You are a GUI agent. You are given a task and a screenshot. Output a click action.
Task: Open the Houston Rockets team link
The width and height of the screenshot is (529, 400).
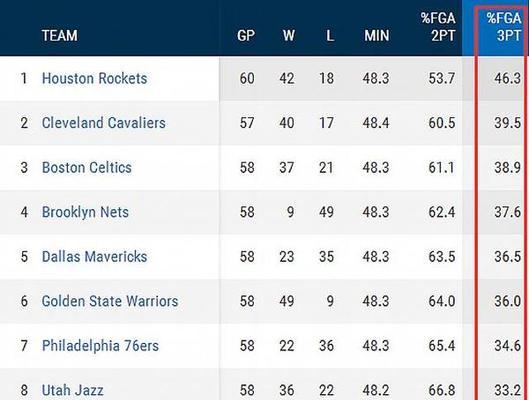click(x=94, y=78)
